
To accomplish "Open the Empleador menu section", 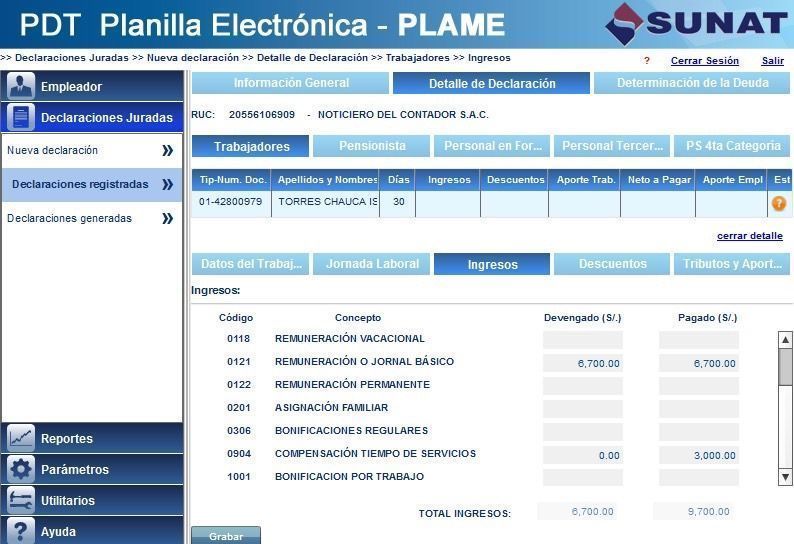I will coord(92,86).
